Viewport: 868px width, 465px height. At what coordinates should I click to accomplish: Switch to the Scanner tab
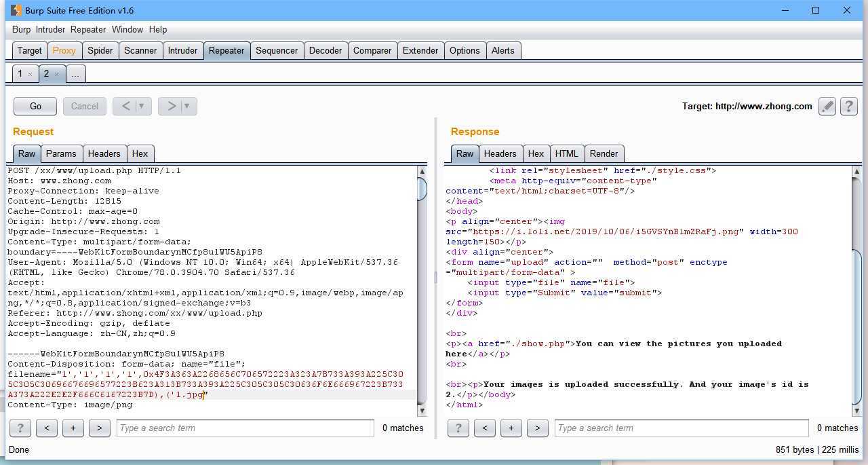click(x=140, y=50)
